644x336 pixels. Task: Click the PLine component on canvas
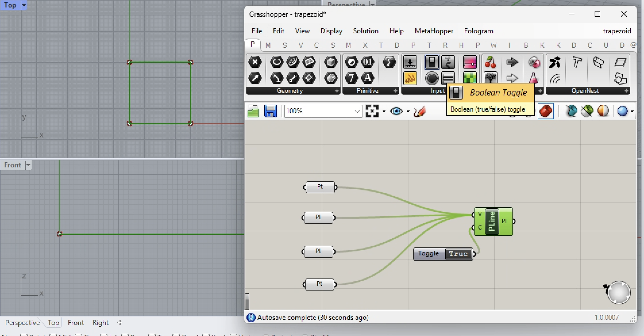(x=492, y=222)
